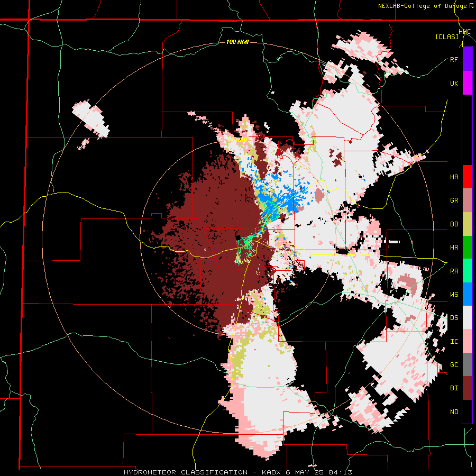Click the RF legend label
476x476 pixels.
click(x=454, y=59)
